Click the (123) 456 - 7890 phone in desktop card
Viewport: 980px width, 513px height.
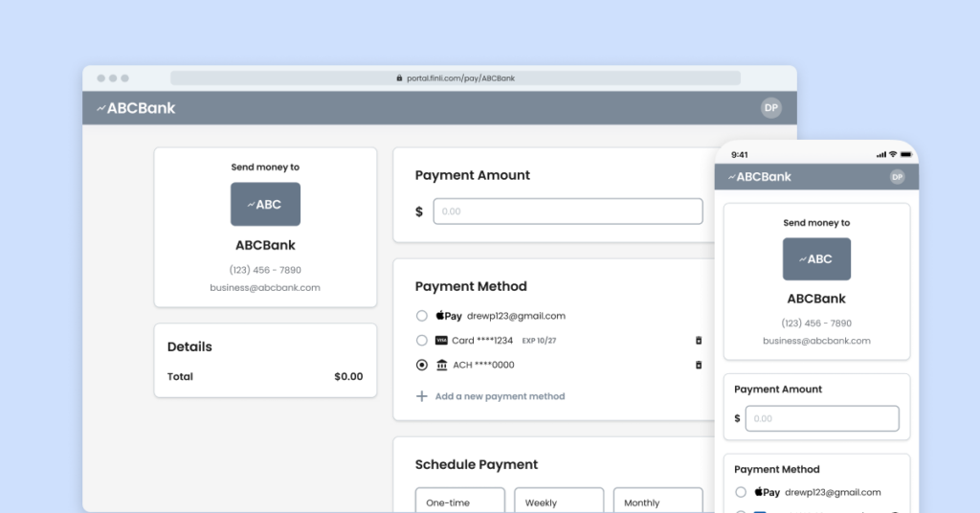[265, 270]
